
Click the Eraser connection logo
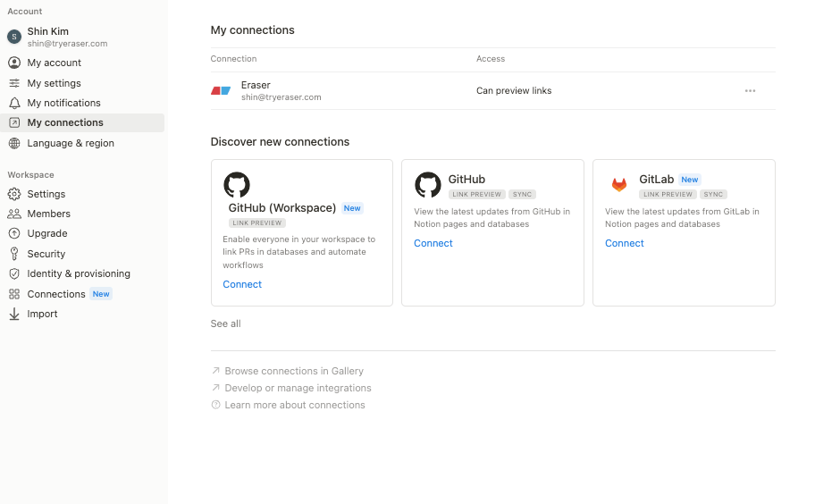tap(221, 91)
